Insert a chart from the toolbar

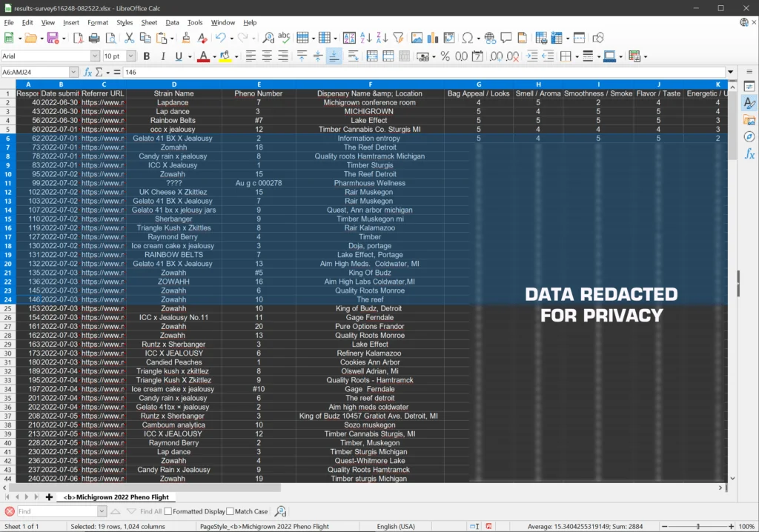433,38
